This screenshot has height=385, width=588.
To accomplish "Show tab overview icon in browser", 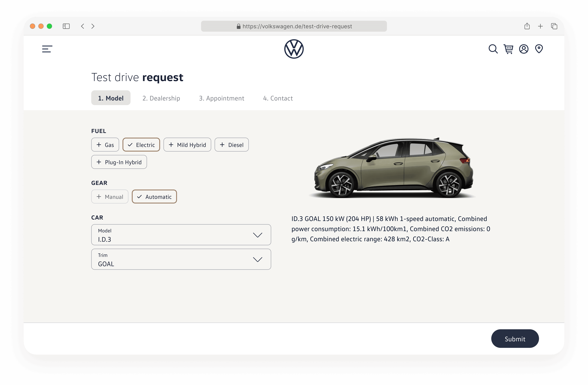I will [554, 26].
